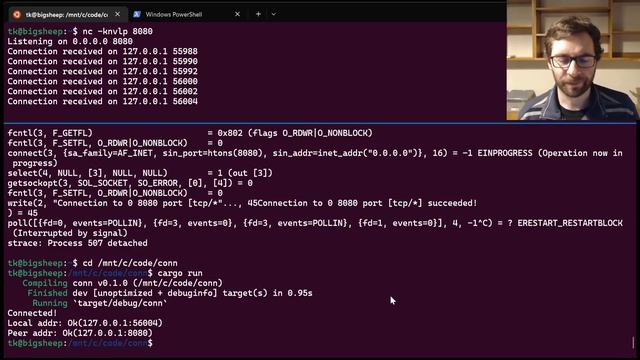Click the 'write(2, "Connection to 0 8080' line
The width and height of the screenshot is (640, 360).
click(242, 203)
